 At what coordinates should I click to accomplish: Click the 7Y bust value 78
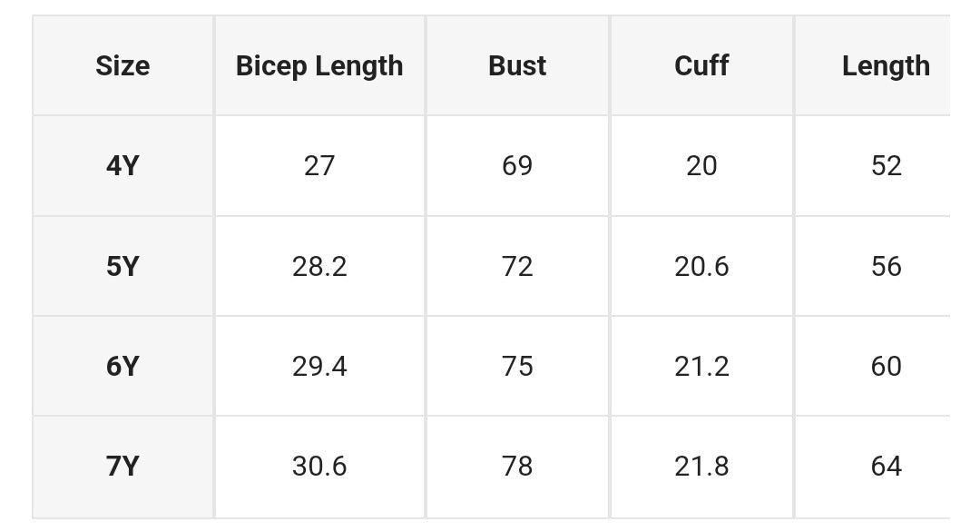(x=517, y=467)
